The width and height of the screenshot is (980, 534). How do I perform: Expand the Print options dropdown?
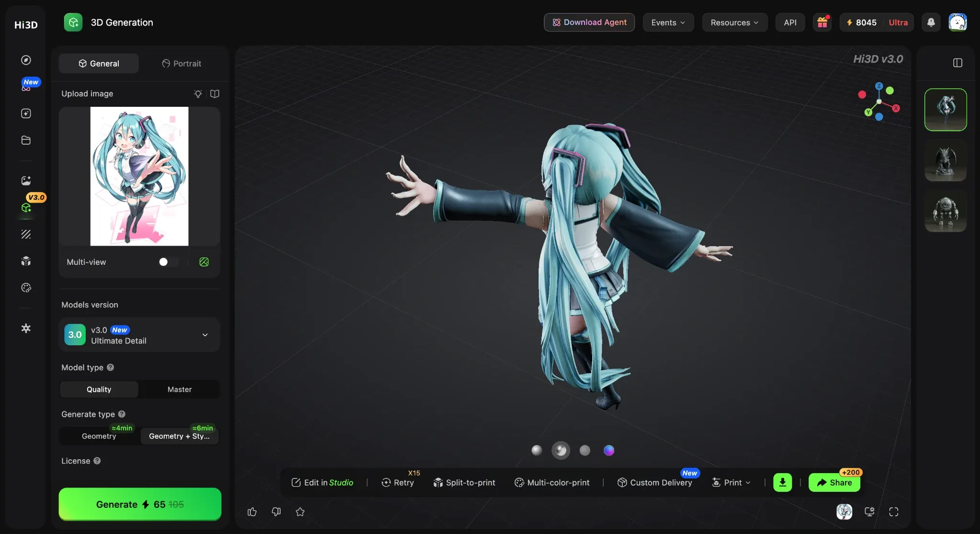[x=732, y=482]
